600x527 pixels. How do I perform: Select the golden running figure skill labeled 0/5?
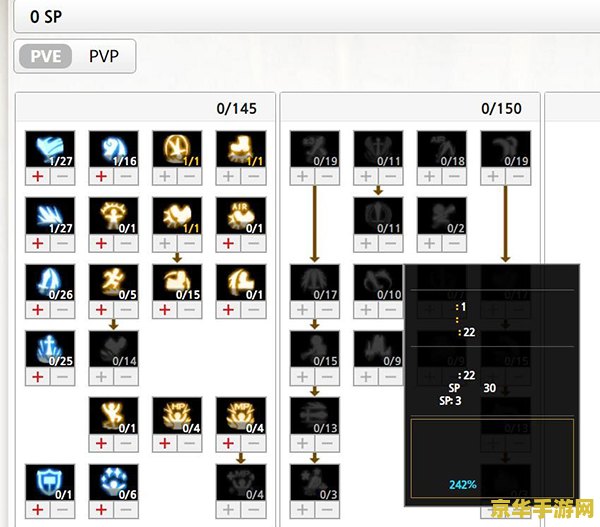coord(114,282)
